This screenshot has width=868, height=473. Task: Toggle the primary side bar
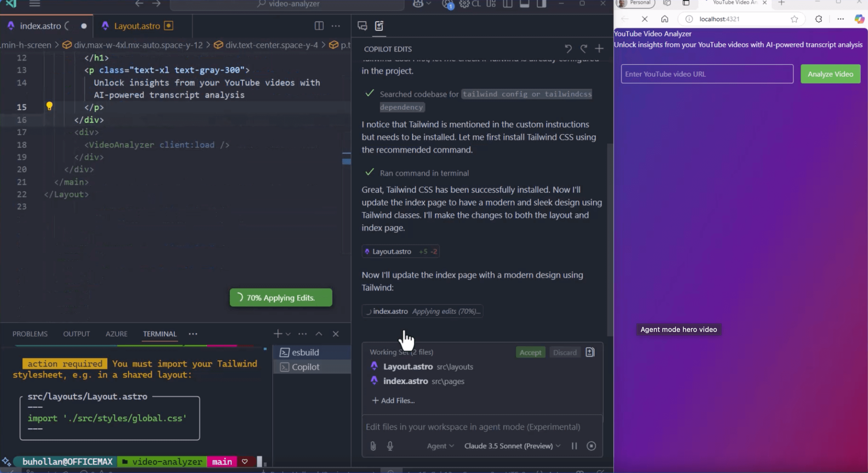tap(507, 4)
